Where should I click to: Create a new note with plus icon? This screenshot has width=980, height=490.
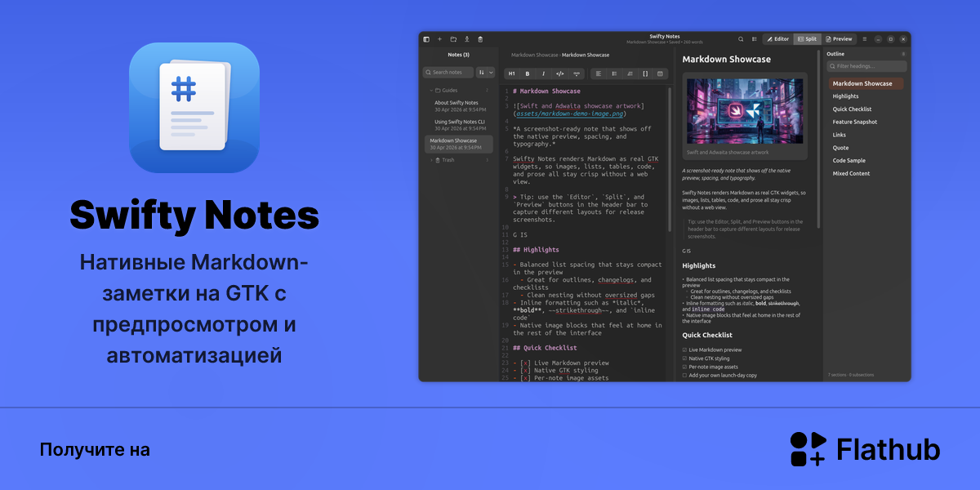point(439,39)
